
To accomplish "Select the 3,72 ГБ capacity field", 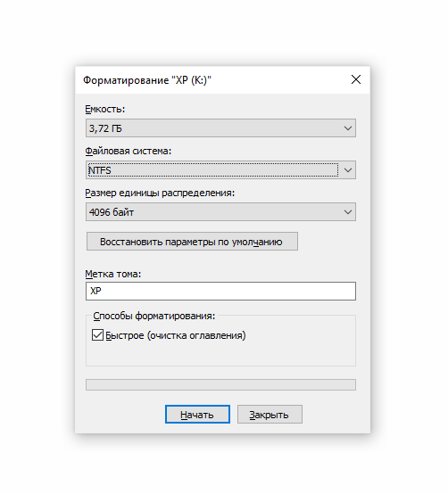I will (220, 128).
